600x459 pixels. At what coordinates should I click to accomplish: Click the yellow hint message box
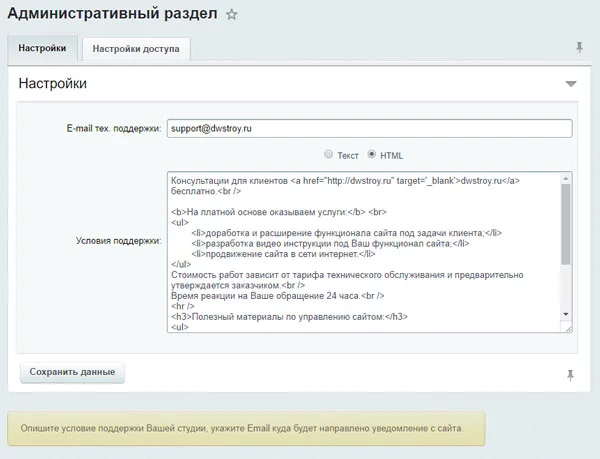[246, 428]
